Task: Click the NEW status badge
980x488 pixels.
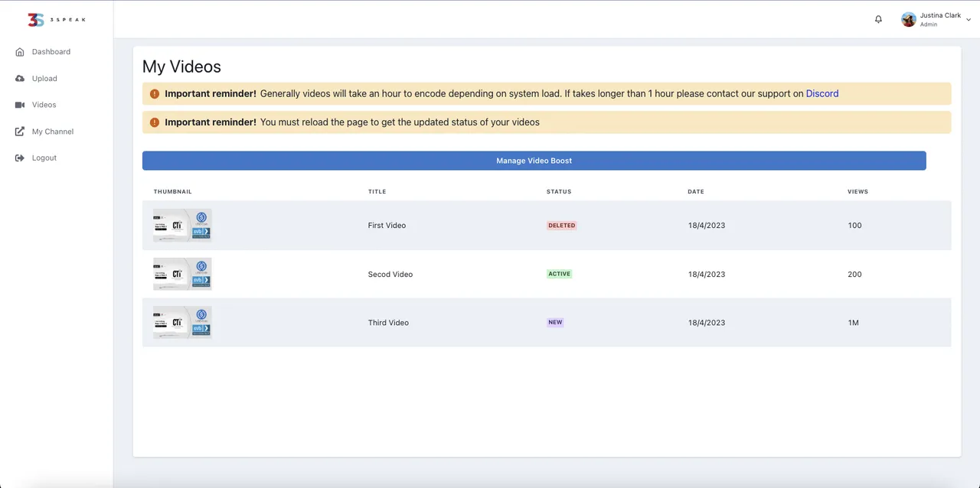Action: click(555, 323)
